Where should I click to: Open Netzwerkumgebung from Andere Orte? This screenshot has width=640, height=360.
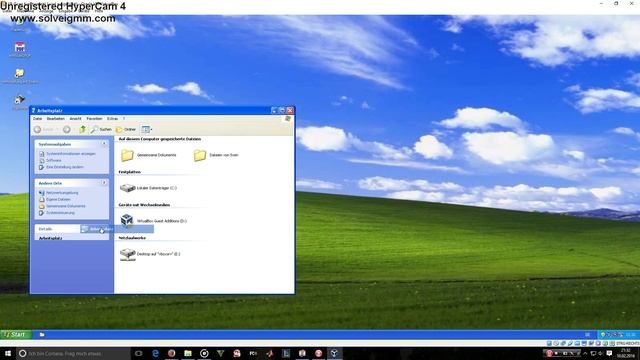click(x=59, y=193)
